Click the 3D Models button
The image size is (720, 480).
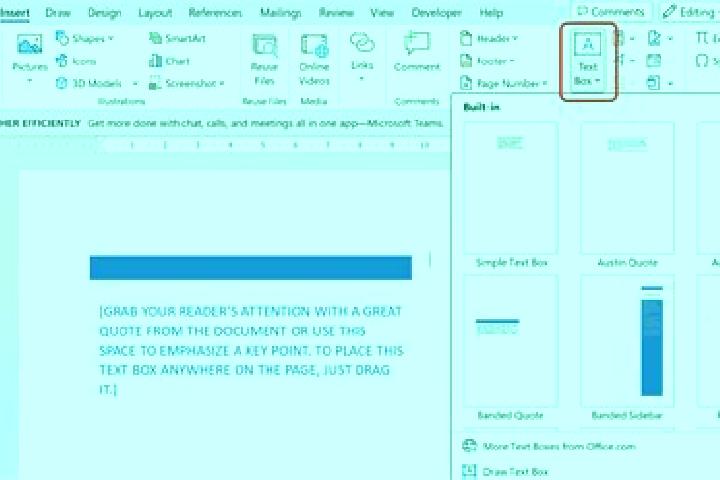click(89, 83)
